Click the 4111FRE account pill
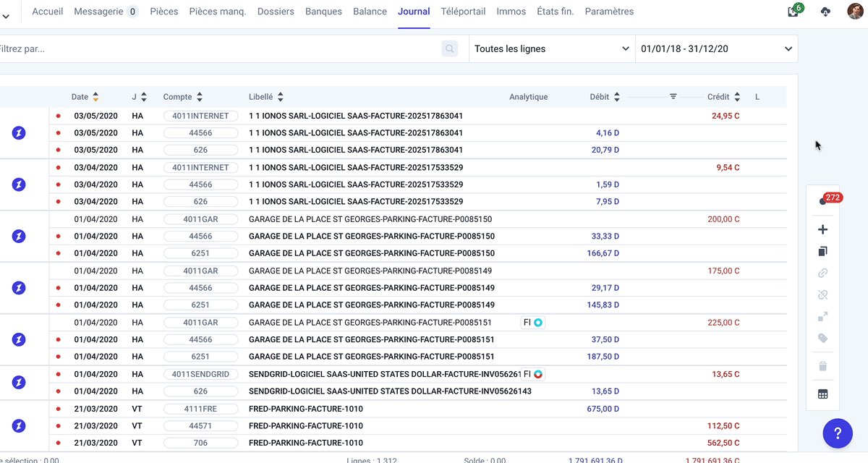 (x=200, y=409)
